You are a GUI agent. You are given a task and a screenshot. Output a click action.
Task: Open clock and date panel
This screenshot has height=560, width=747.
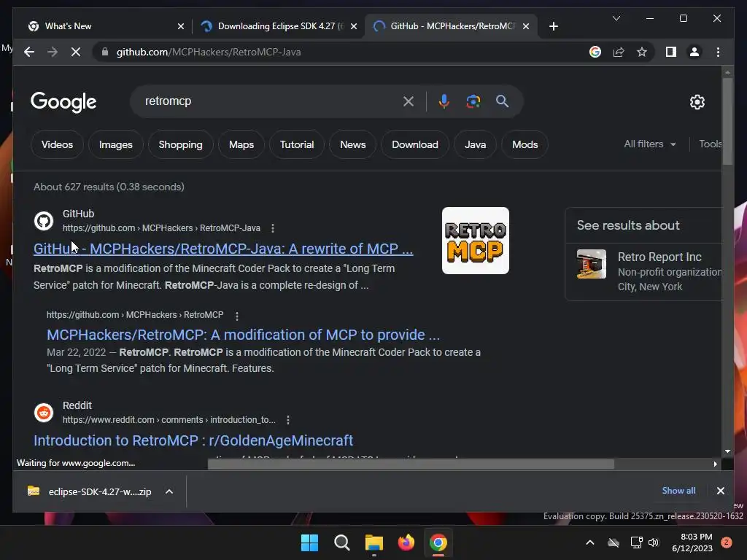[692, 542]
